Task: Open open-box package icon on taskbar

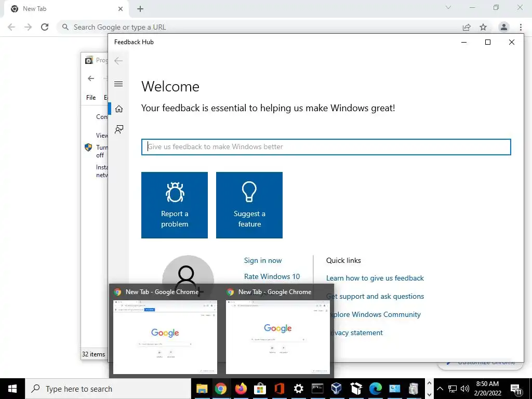Action: [356, 389]
